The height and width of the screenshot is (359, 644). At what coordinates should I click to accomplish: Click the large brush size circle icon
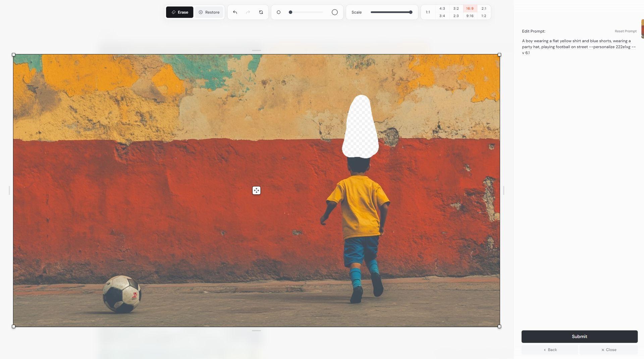[x=335, y=12]
